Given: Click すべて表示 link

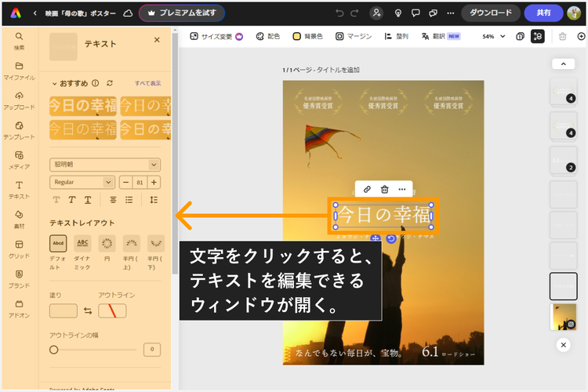Looking at the screenshot, I should [x=147, y=83].
